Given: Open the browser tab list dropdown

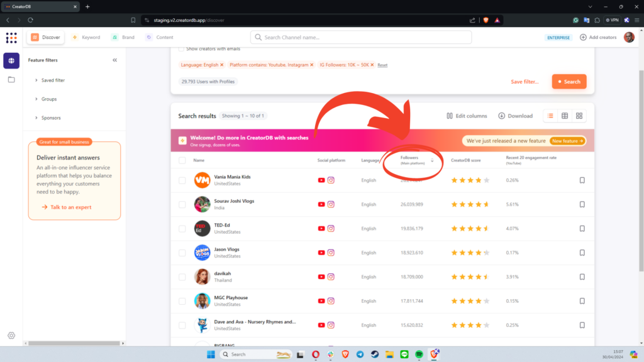Looking at the screenshot, I should click(x=590, y=6).
